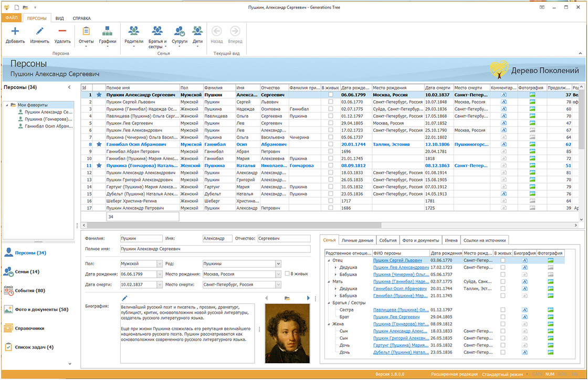Image resolution: width=588 pixels, height=380 pixels.
Task: Open the Пол (gender) dropdown
Action: tap(160, 263)
